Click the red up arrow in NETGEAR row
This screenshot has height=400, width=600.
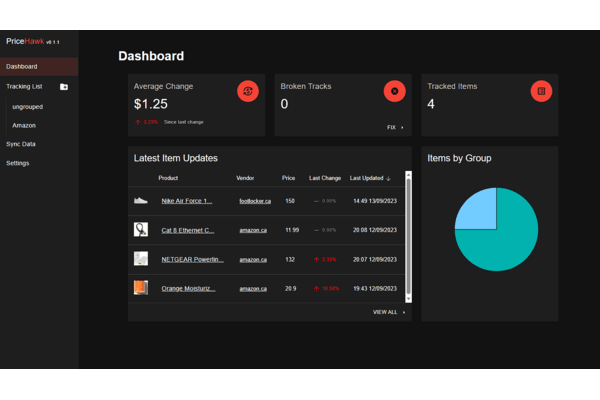[316, 260]
